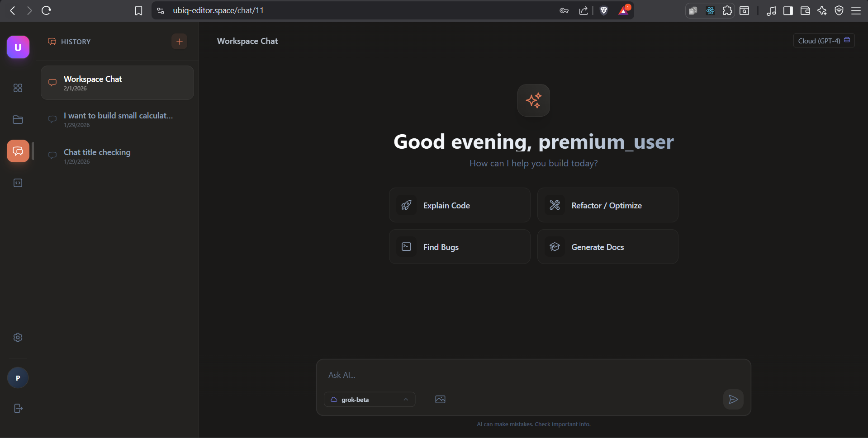Open the React DevTools extension icon
The height and width of the screenshot is (438, 868).
coord(710,10)
